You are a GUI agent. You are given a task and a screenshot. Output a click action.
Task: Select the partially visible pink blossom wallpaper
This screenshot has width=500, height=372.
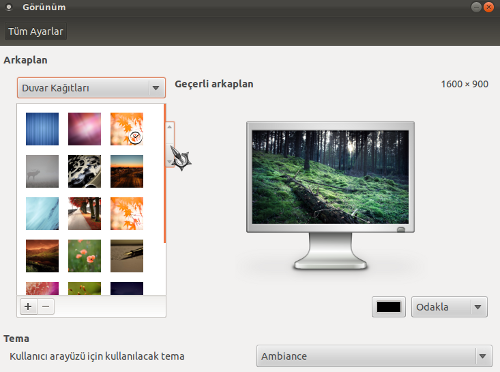(42, 288)
